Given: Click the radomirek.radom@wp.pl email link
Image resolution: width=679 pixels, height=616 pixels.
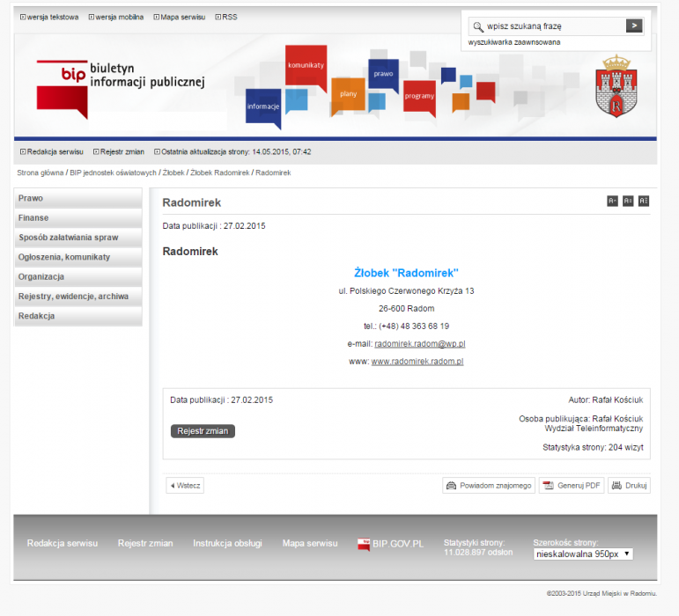Looking at the screenshot, I should tap(419, 344).
